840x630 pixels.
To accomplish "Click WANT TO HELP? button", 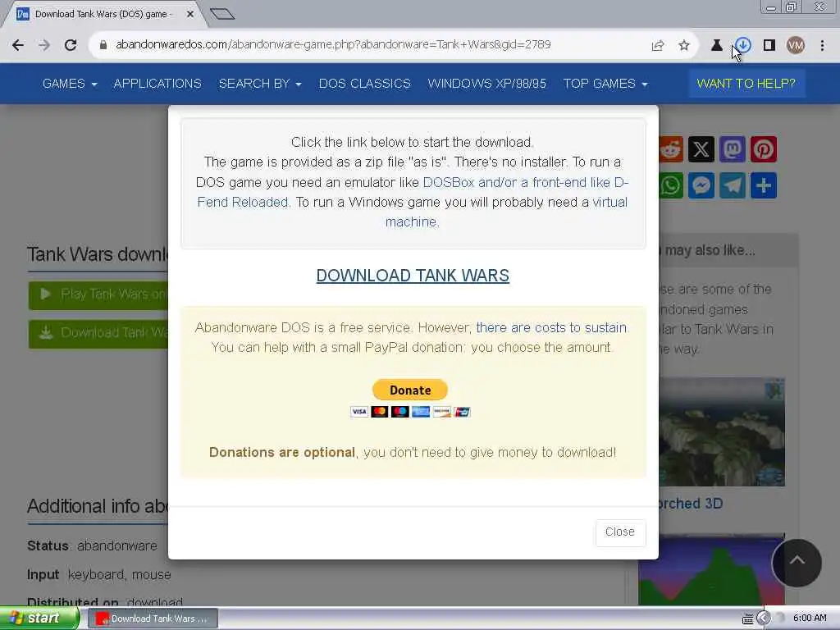I will point(746,84).
